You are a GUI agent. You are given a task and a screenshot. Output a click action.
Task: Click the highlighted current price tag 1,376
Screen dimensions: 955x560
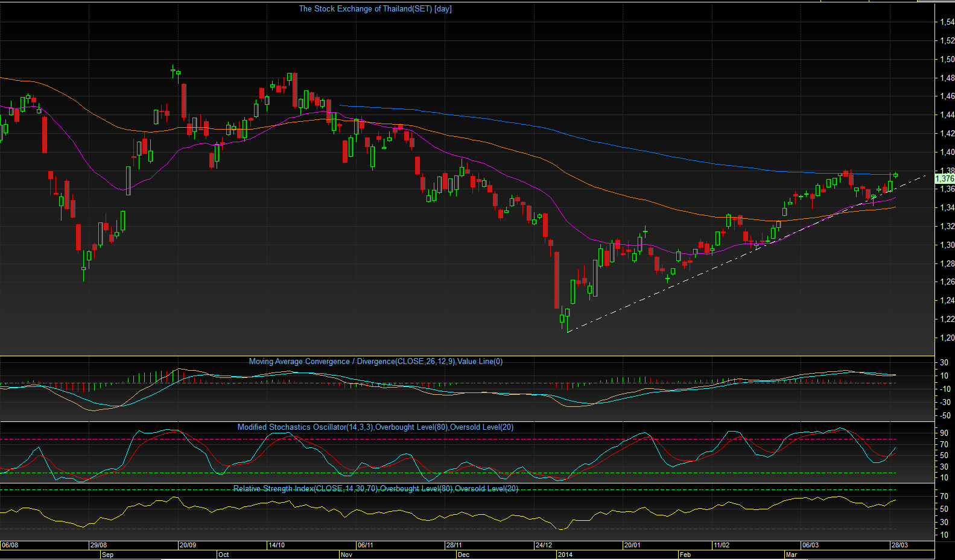[x=945, y=179]
